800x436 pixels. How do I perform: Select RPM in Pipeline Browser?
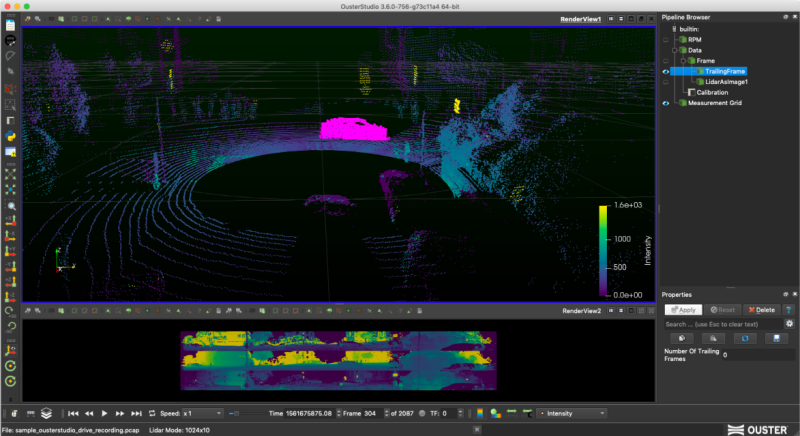pyautogui.click(x=694, y=40)
